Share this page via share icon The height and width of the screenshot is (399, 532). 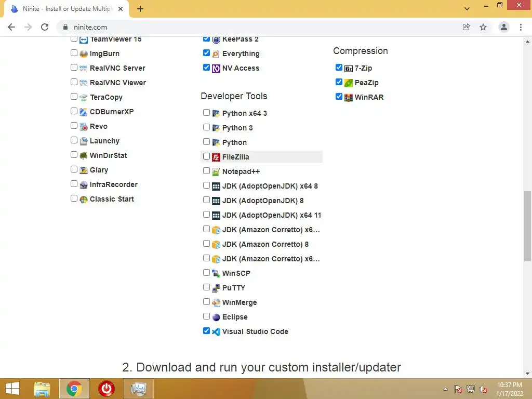coord(467,27)
